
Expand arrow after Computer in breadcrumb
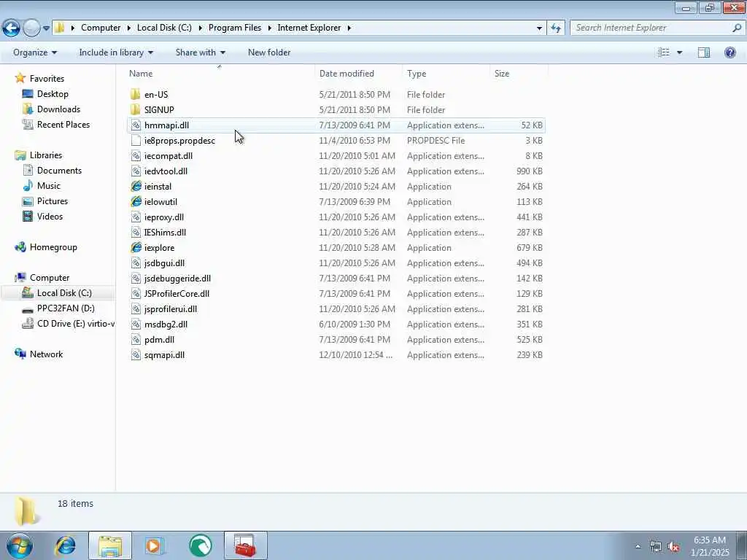[x=128, y=28]
